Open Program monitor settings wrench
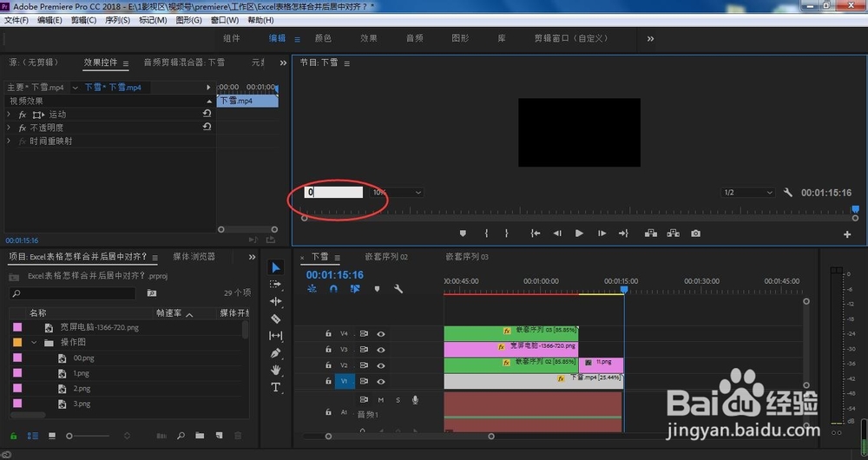Image resolution: width=868 pixels, height=460 pixels. tap(788, 193)
